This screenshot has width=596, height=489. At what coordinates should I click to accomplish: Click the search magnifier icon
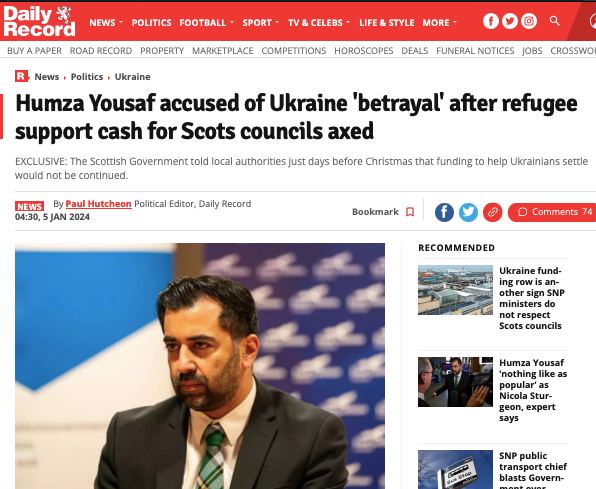[x=555, y=21]
